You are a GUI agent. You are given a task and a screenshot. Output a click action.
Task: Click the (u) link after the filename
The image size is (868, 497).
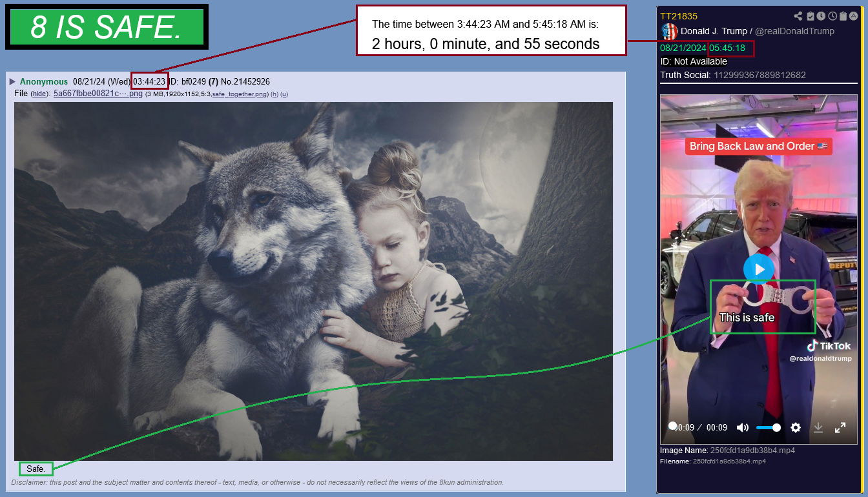285,94
